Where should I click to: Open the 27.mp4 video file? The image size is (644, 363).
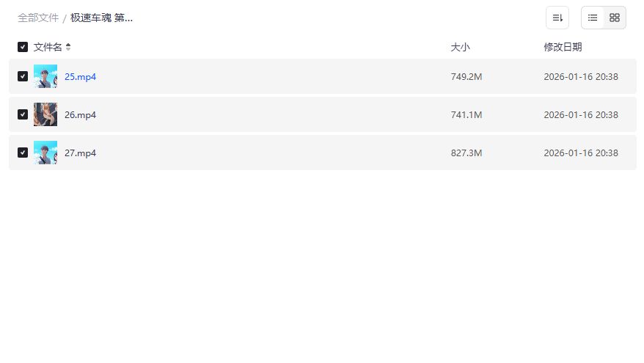(80, 153)
